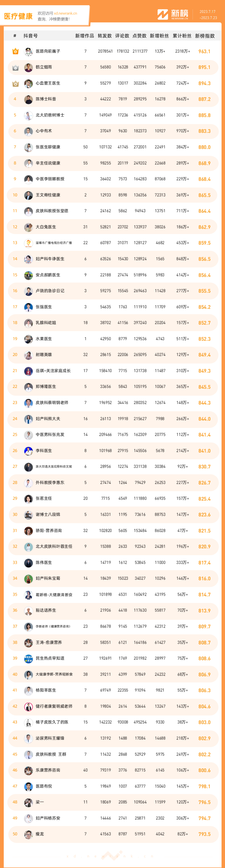Select the 新榜指数 column header
Screen dimensions: 225x868
(x=205, y=36)
